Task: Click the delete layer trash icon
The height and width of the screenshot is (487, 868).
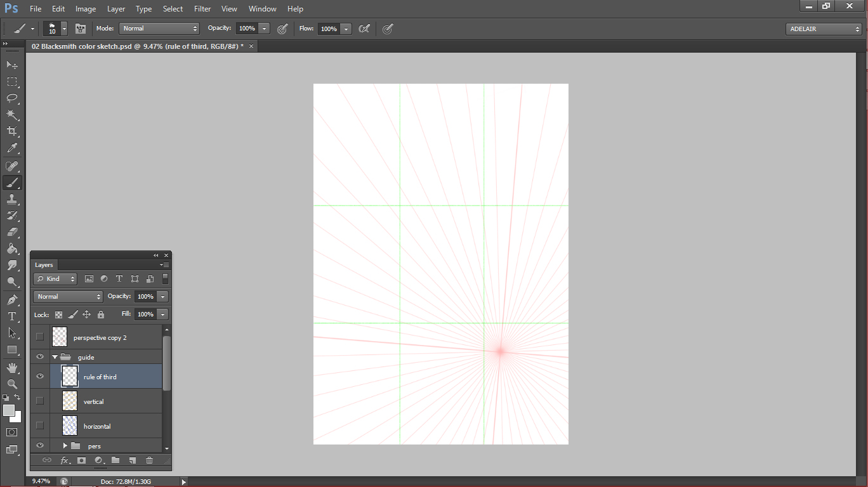Action: tap(150, 460)
